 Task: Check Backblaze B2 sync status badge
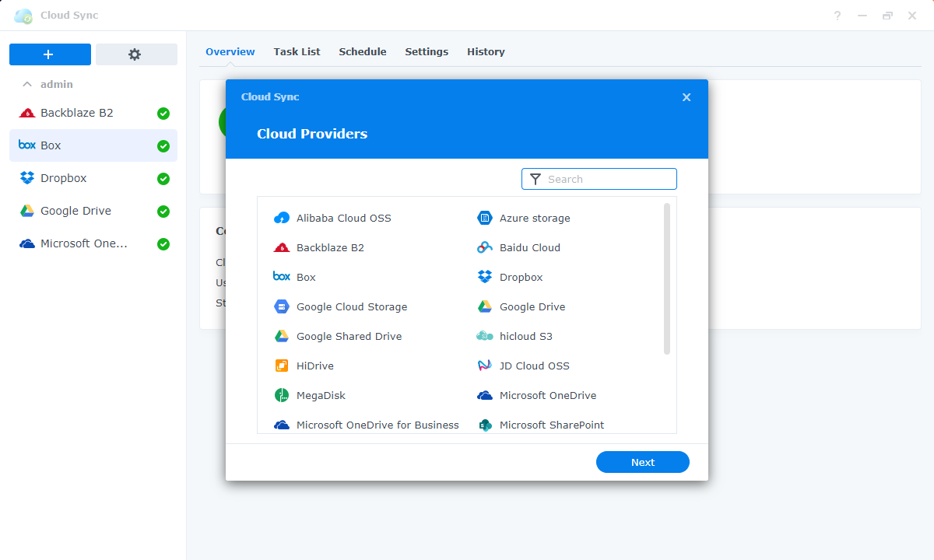[163, 113]
